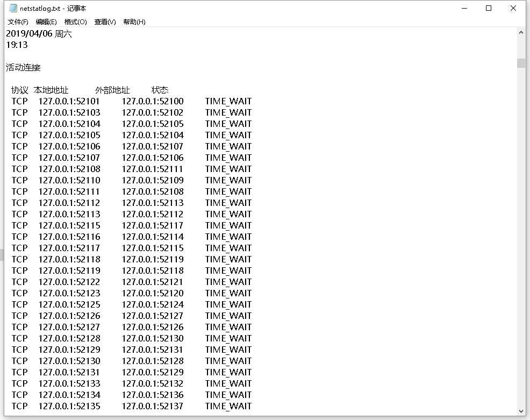
Task: Click local address 127.0.0.1:52130
Action: 69,361
